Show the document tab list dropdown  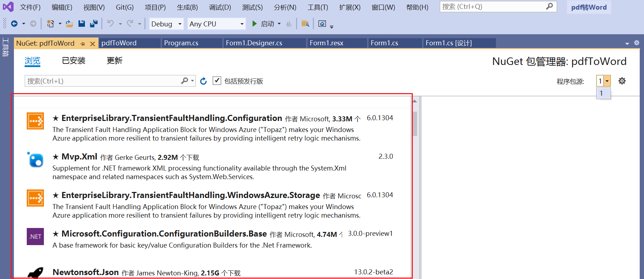point(627,44)
